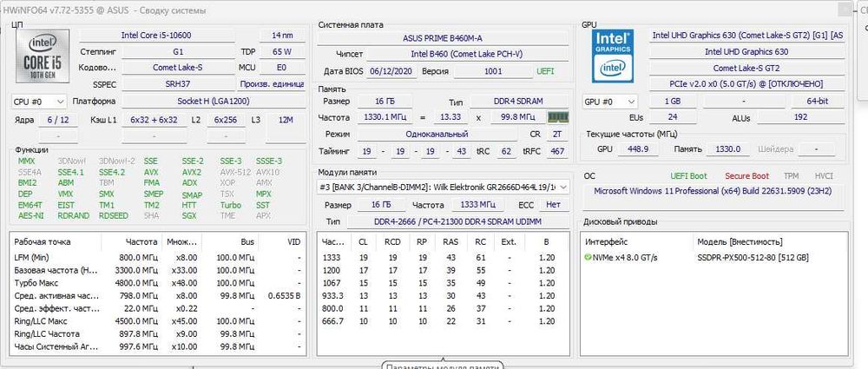Image resolution: width=868 pixels, height=369 pixels.
Task: Click the memory size 16 ГБ in Память
Action: [x=385, y=102]
